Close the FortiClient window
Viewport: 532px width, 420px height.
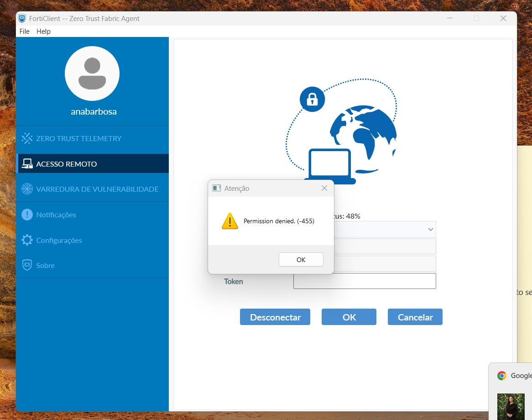[x=503, y=18]
